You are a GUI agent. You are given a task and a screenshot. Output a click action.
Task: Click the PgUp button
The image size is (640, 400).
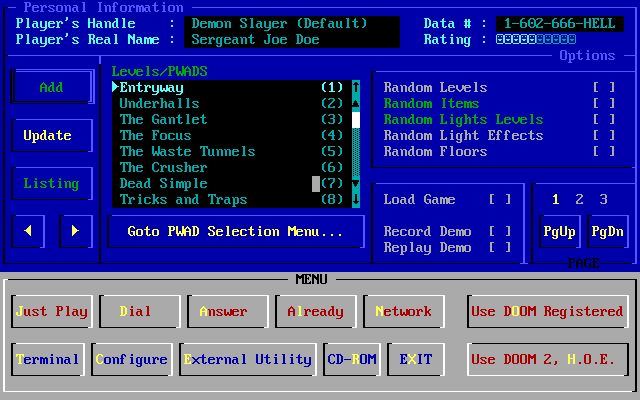559,231
